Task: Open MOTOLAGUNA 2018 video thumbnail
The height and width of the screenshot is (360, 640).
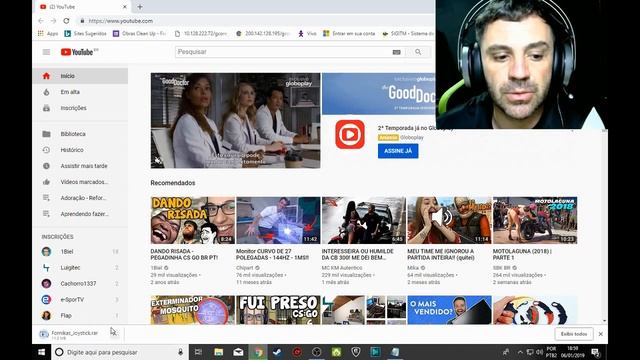Action: (x=535, y=220)
